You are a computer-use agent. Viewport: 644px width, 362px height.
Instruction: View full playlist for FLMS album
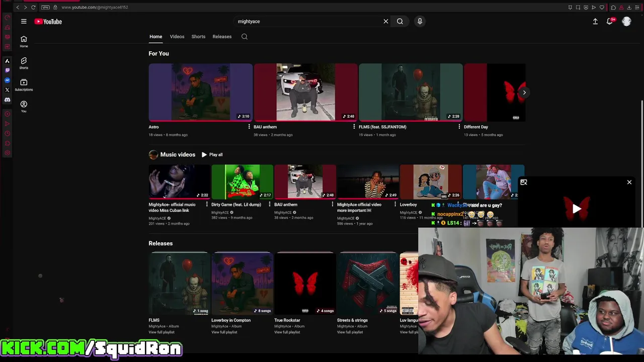tap(162, 332)
